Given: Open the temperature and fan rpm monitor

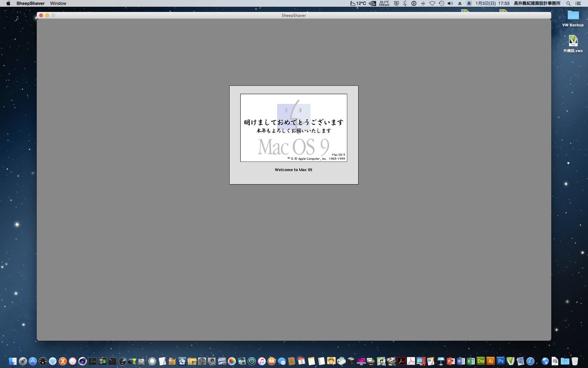Looking at the screenshot, I should point(384,3).
